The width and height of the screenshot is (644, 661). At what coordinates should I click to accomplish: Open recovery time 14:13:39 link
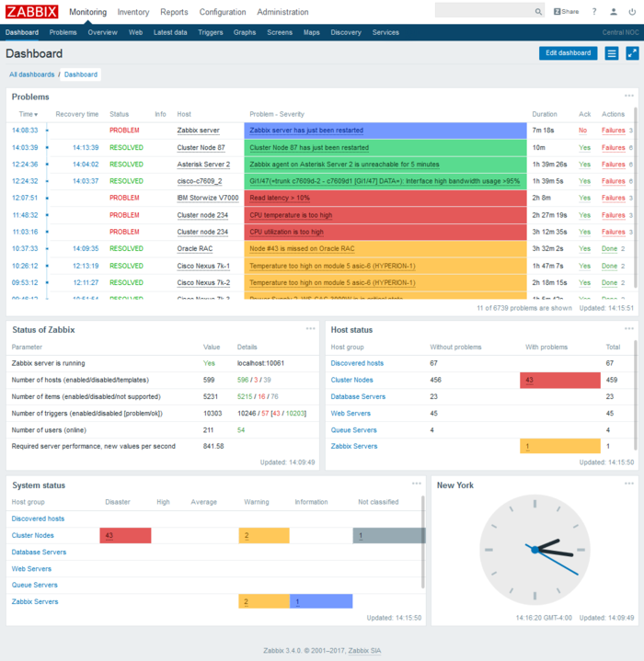tap(86, 147)
